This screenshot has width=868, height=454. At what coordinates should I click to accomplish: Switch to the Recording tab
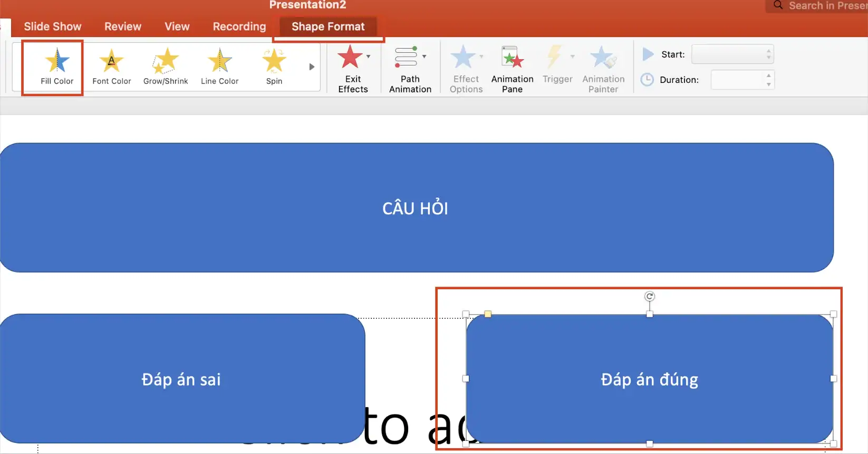pyautogui.click(x=239, y=26)
